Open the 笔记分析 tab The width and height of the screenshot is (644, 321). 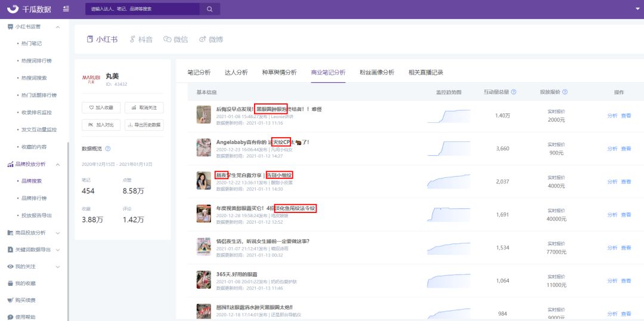click(199, 72)
